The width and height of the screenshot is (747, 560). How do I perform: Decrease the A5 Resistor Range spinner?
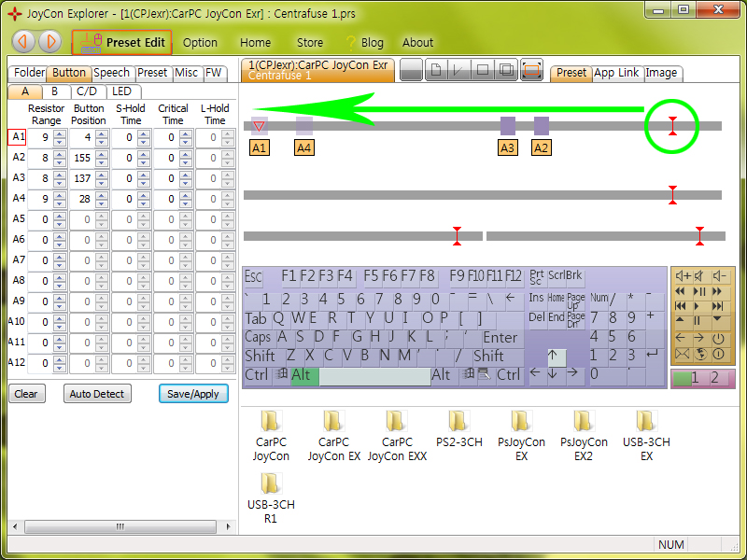60,224
